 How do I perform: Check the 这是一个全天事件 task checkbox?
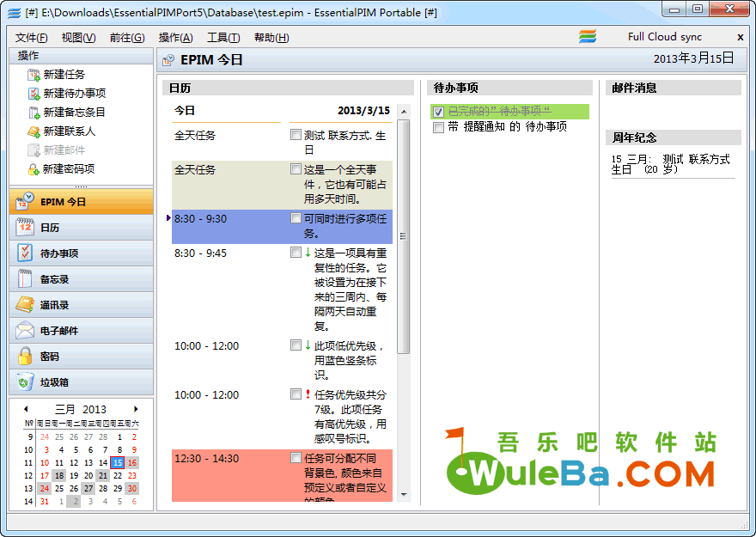pos(296,169)
